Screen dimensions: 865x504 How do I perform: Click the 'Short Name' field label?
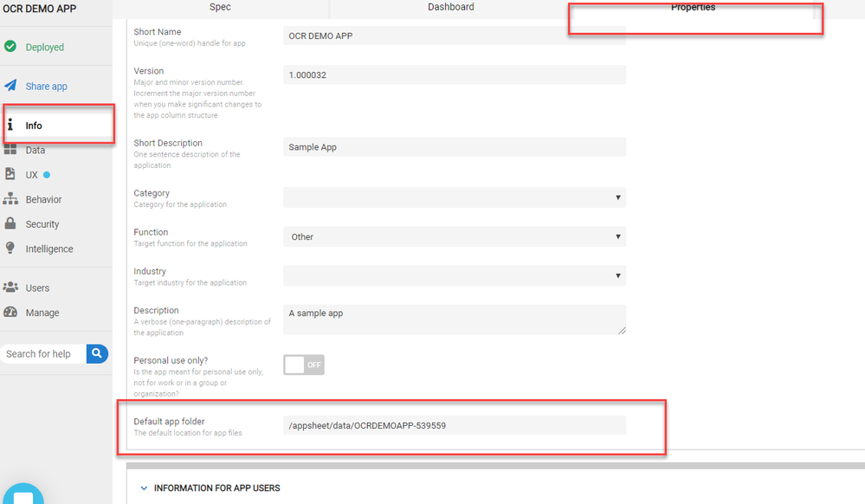(x=158, y=32)
